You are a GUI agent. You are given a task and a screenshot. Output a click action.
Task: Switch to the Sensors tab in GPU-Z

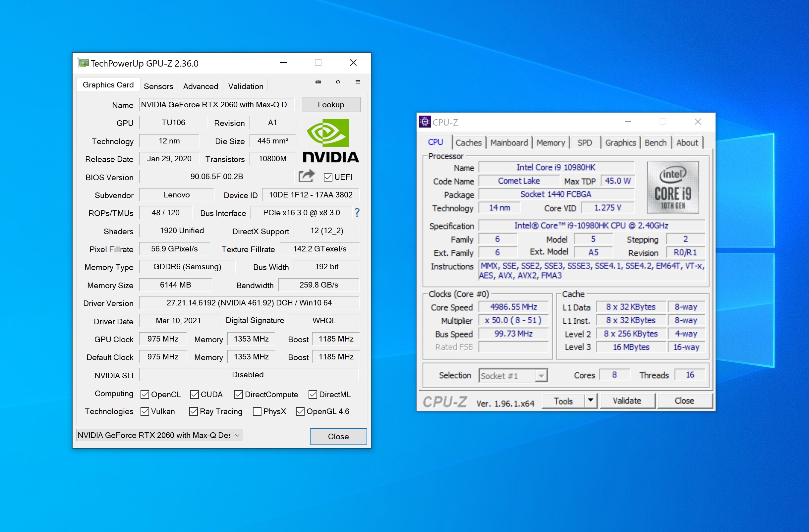click(x=158, y=86)
